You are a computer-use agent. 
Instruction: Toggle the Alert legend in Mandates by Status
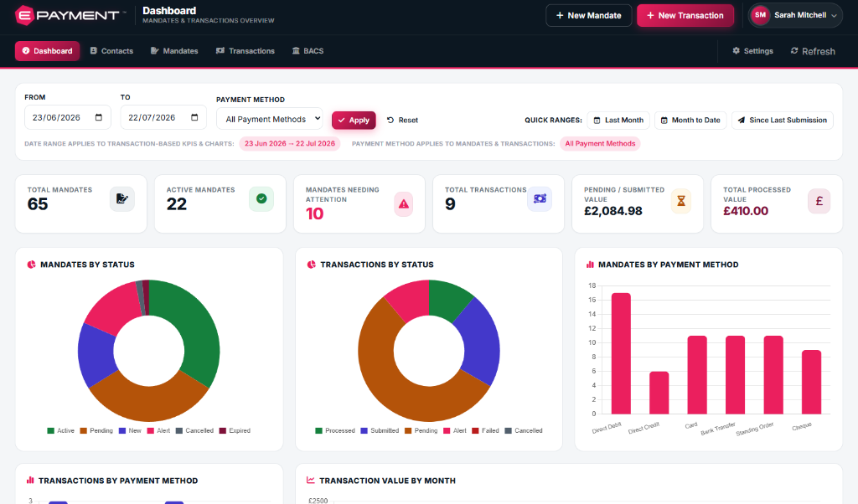click(x=158, y=431)
